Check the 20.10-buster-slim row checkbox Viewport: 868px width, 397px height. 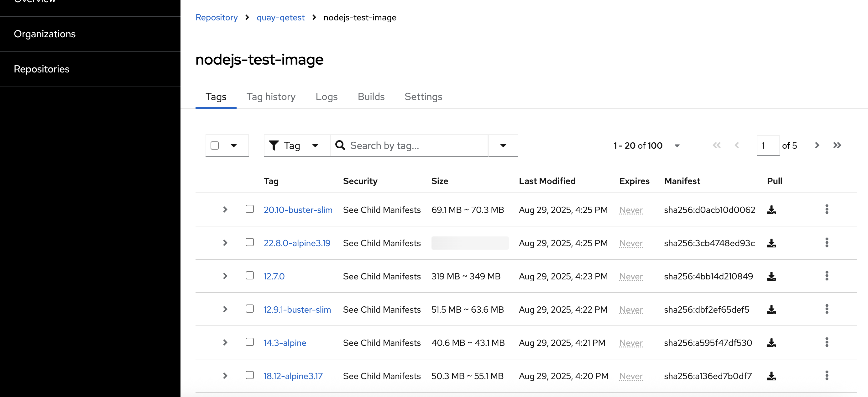(x=250, y=209)
